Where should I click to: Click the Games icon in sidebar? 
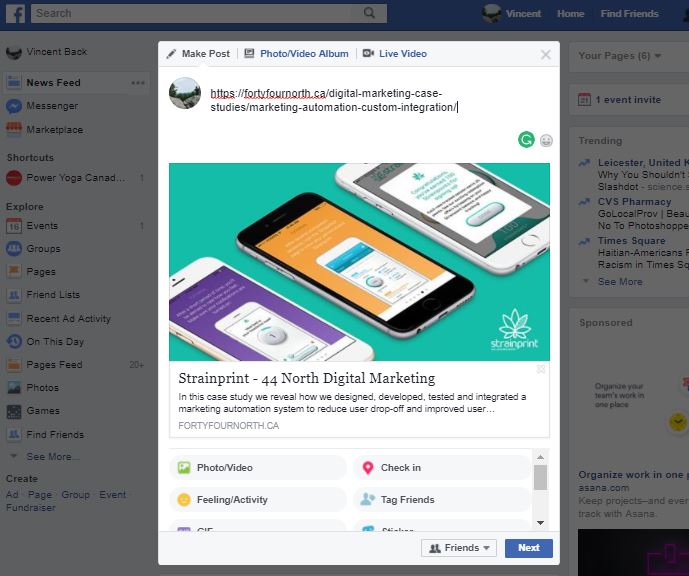pos(14,411)
